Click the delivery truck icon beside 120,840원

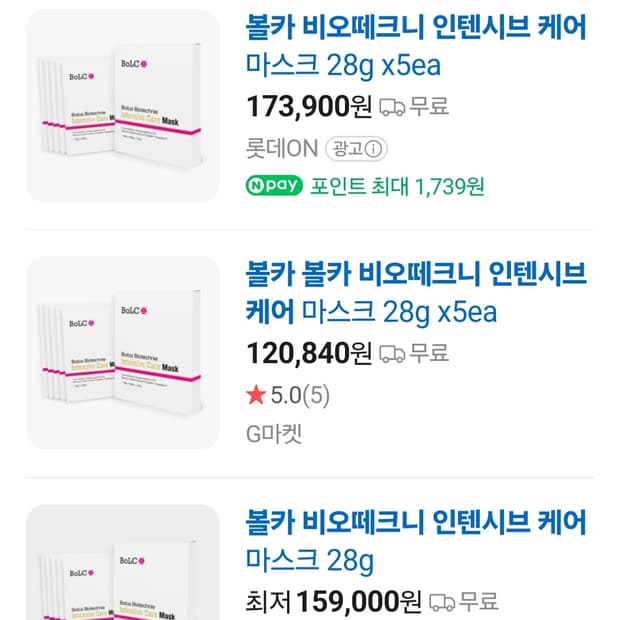pyautogui.click(x=392, y=353)
